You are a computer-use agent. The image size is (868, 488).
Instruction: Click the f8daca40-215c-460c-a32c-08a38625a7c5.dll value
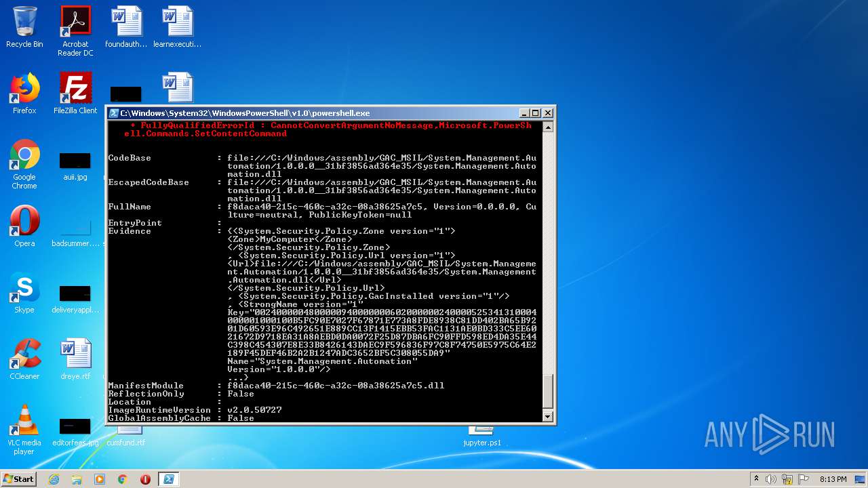336,386
